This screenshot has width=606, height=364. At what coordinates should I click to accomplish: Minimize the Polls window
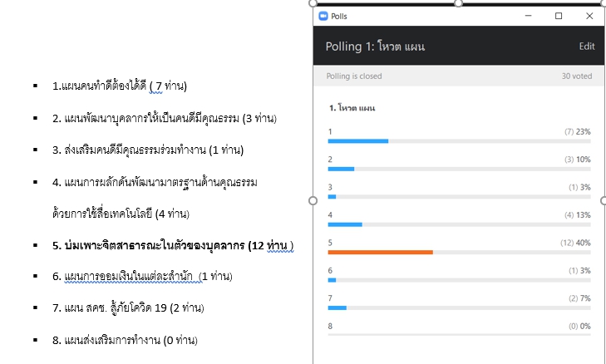(x=528, y=16)
